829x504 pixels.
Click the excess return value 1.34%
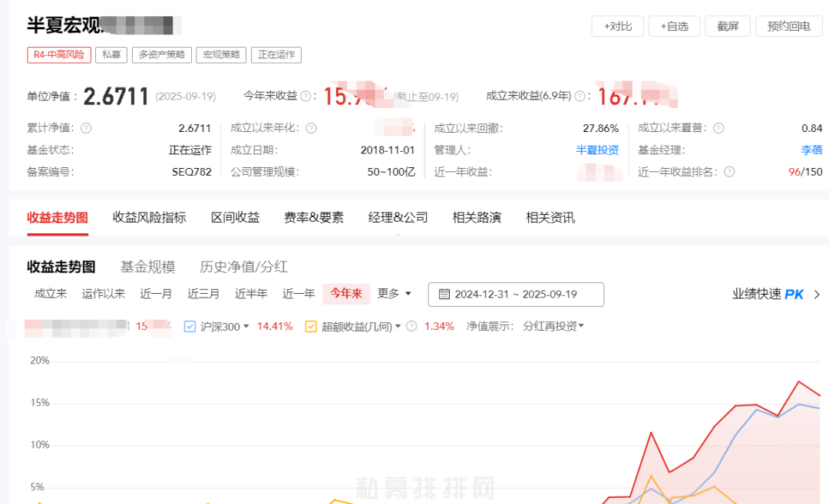pos(439,327)
